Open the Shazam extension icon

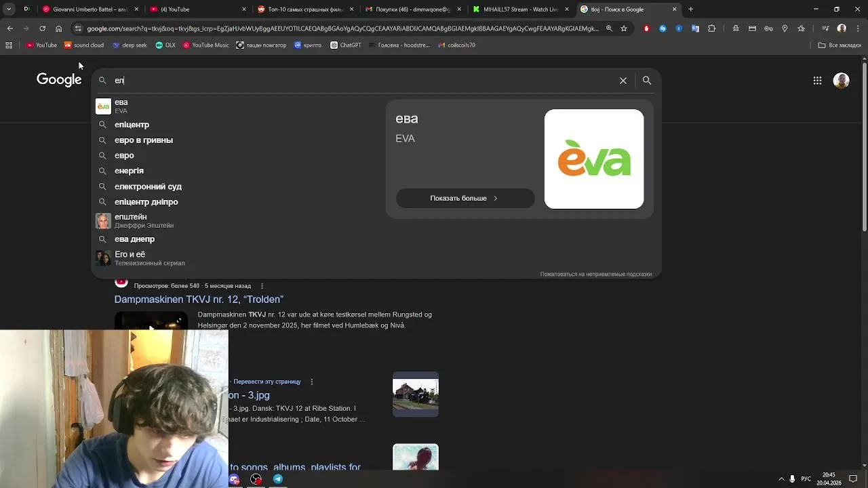[663, 28]
